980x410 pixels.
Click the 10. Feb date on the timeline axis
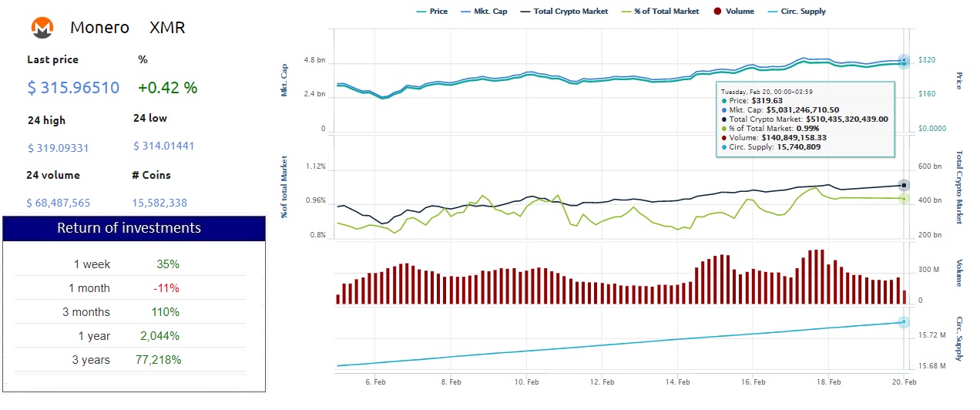point(525,381)
